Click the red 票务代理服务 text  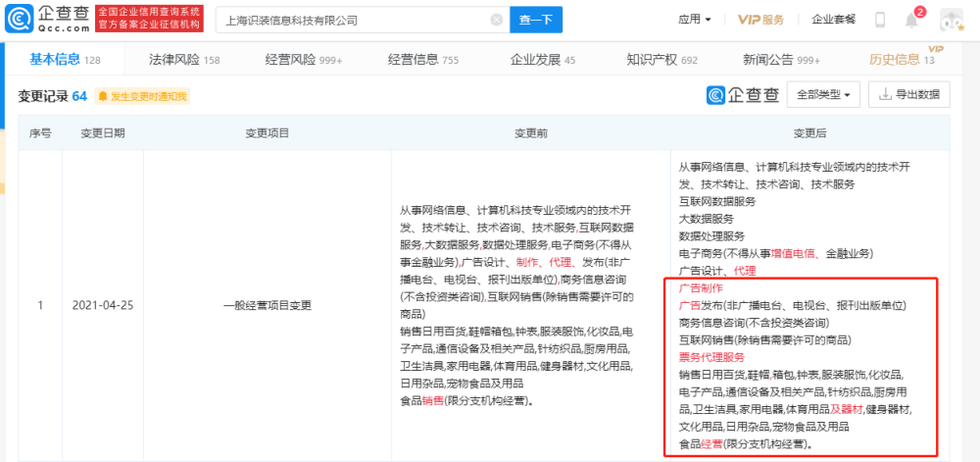[x=711, y=358]
